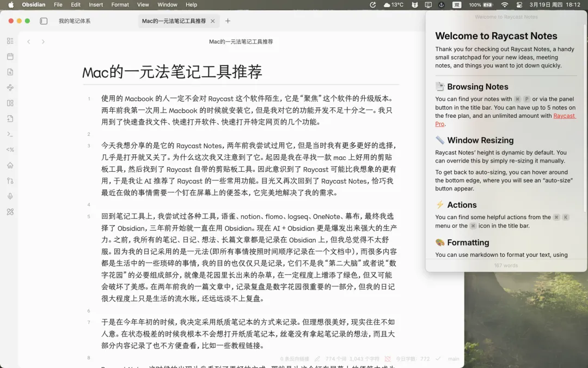Open the kanban board layout icon
The width and height of the screenshot is (588, 368).
pos(10,103)
